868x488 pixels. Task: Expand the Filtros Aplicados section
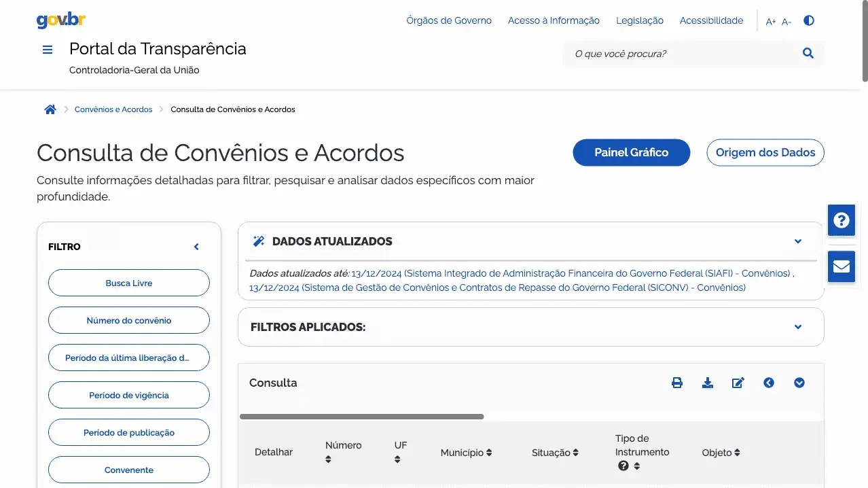pos(797,327)
